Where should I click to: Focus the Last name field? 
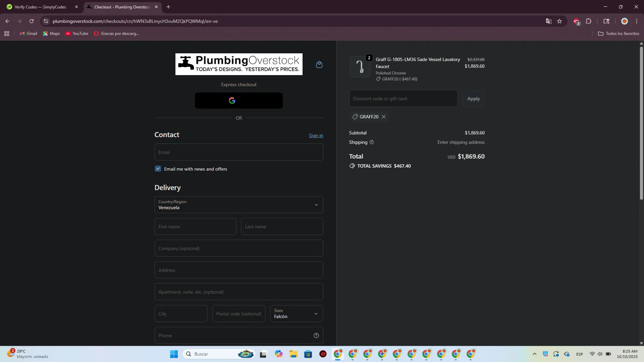pos(282,226)
